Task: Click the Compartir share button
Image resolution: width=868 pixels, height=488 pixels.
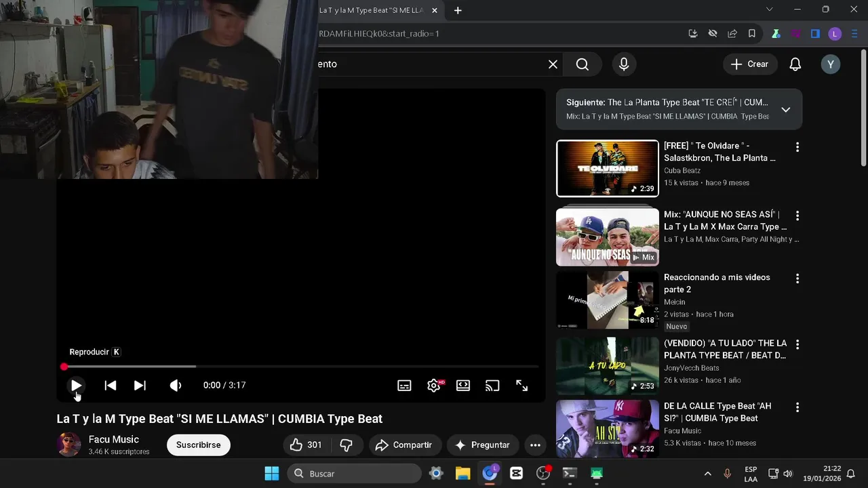Action: [x=405, y=445]
